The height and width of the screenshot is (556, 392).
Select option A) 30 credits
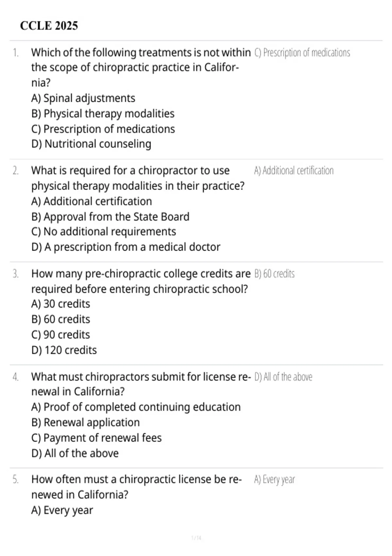61,304
